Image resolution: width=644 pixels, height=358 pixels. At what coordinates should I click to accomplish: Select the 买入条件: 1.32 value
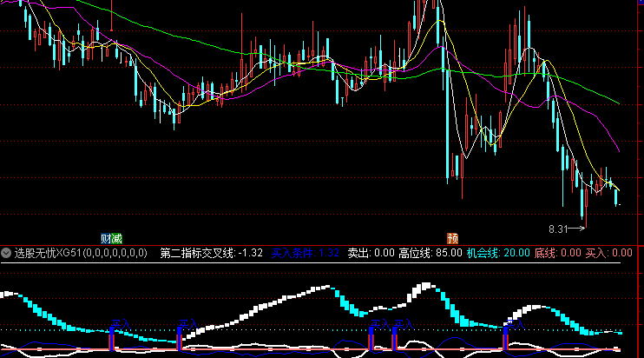click(x=306, y=253)
